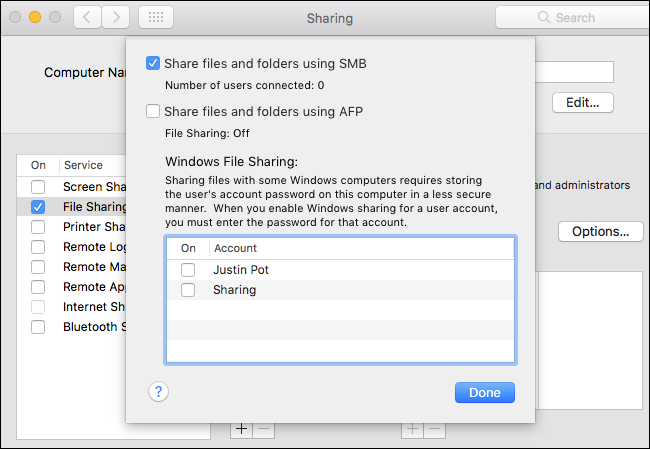Screen dimensions: 650x449
Task: Toggle the Screen Sharing service checkbox
Action: 38,187
